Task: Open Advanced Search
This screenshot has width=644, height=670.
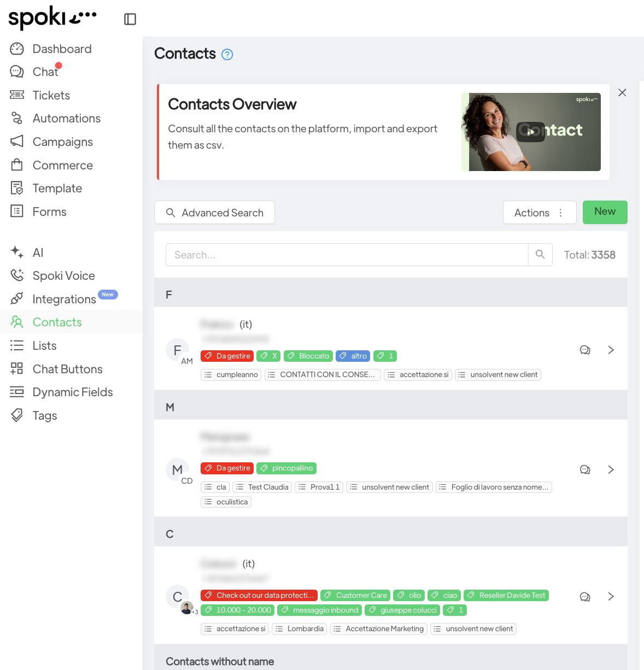Action: point(214,213)
